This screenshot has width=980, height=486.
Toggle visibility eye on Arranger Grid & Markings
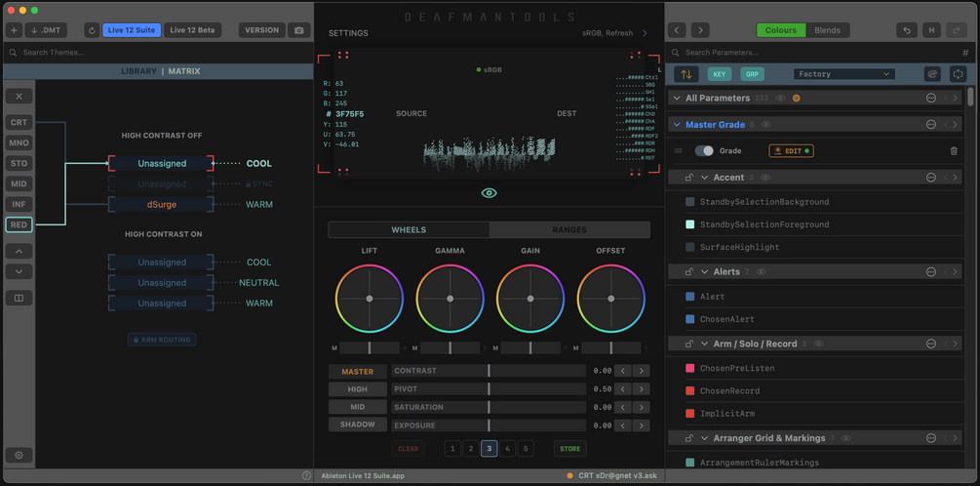click(846, 438)
